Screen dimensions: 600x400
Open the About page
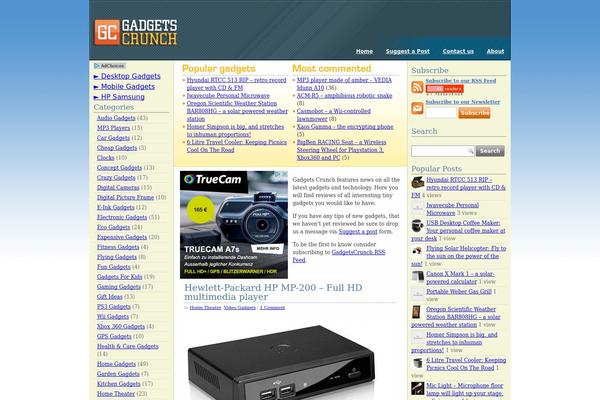[495, 51]
